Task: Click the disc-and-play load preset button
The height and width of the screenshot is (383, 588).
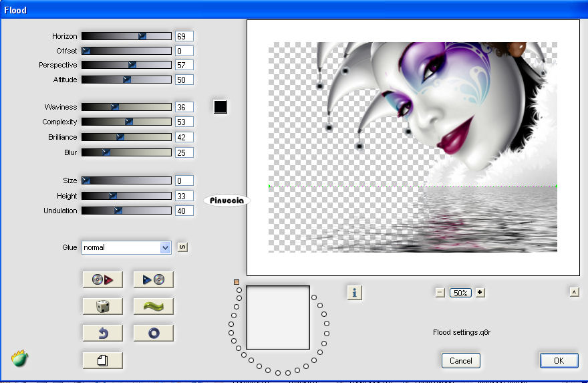Action: [102, 279]
